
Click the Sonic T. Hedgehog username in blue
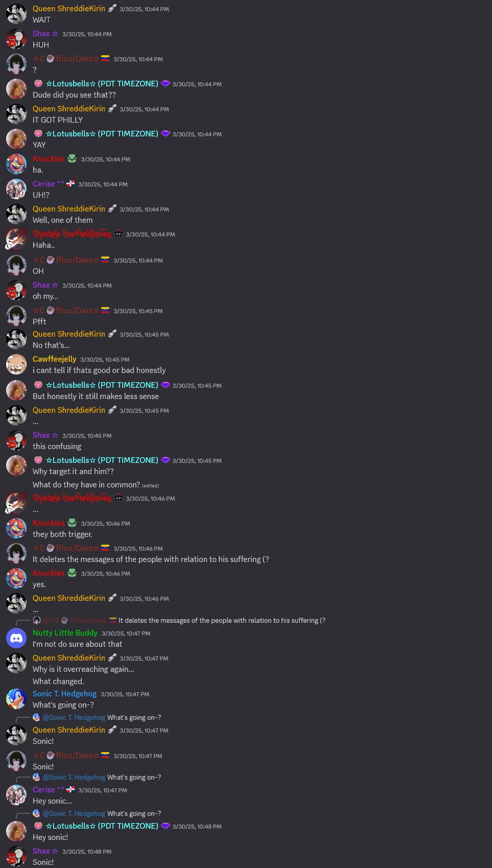[64, 694]
